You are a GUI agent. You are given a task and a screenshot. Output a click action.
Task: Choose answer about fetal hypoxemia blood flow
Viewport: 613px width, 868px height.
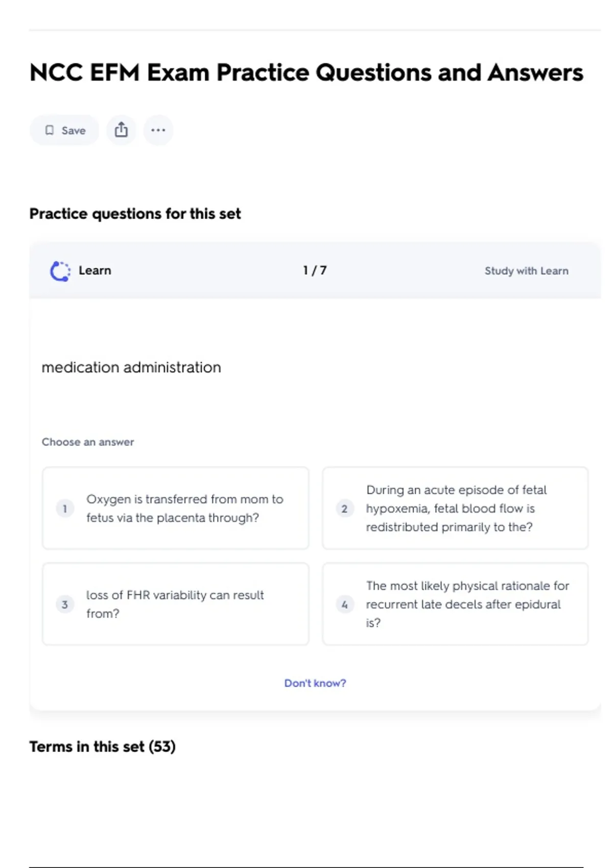coord(456,508)
